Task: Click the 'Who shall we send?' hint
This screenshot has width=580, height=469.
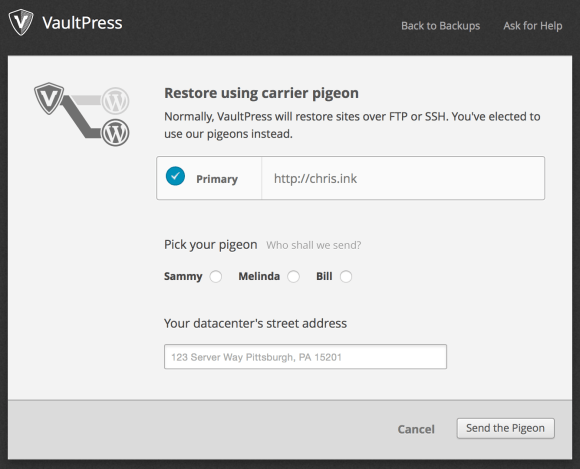Action: (x=314, y=245)
